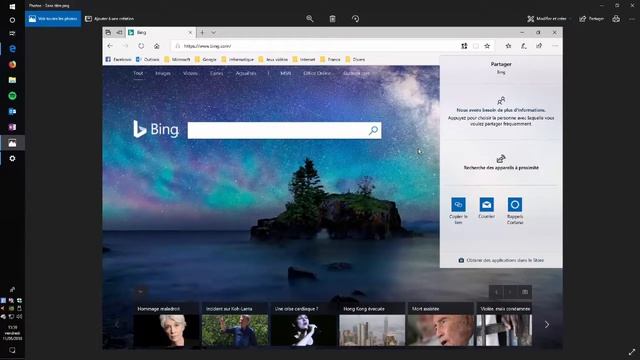Open the tab preview chevron in Edge screenshot

click(213, 32)
